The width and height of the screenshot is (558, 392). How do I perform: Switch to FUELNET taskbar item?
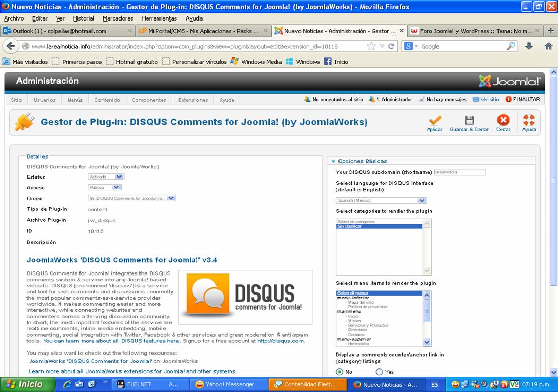(x=149, y=384)
